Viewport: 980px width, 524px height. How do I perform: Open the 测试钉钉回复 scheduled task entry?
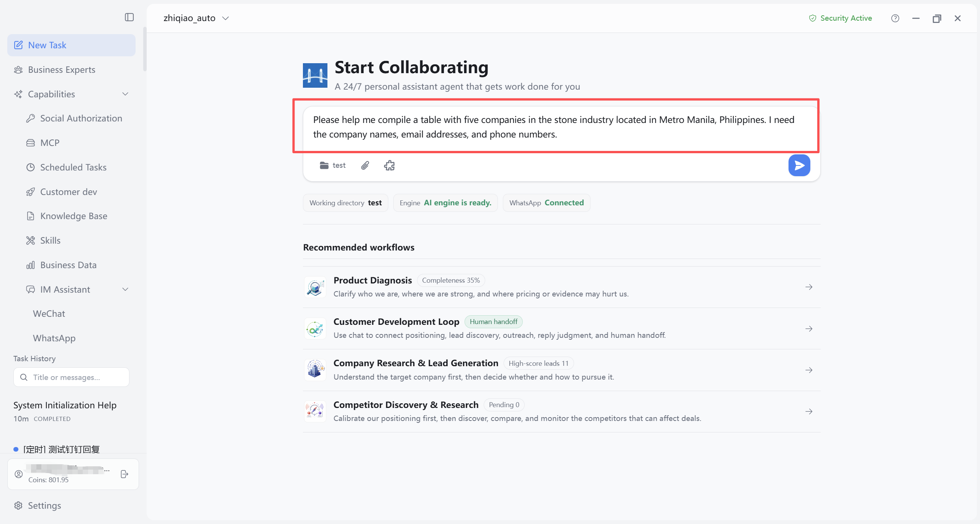click(x=61, y=449)
